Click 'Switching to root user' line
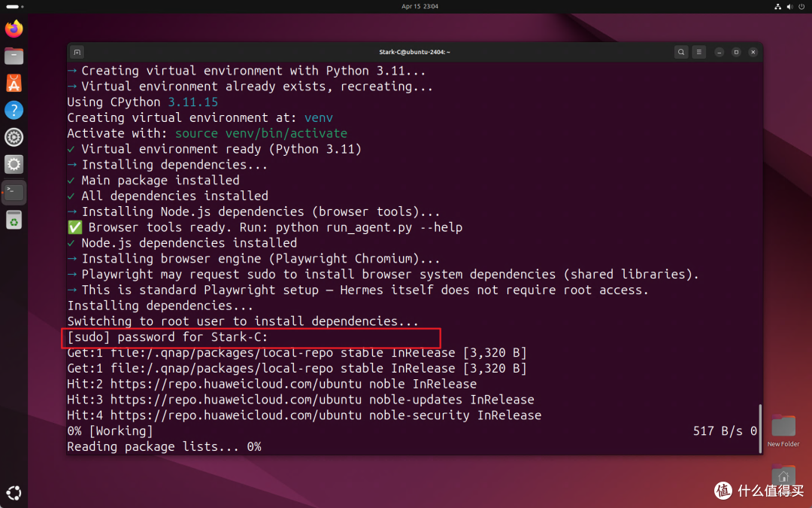812x508 pixels. (x=243, y=321)
